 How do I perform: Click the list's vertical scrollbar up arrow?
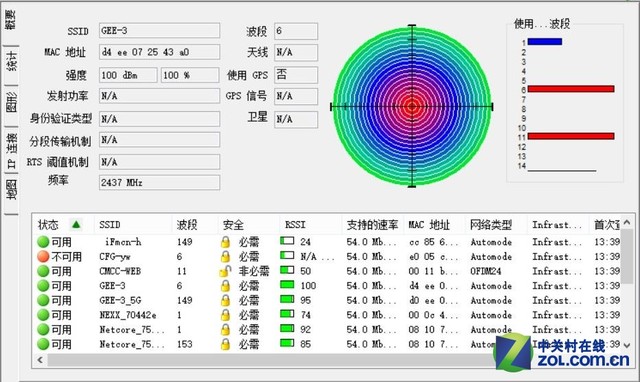pyautogui.click(x=627, y=222)
